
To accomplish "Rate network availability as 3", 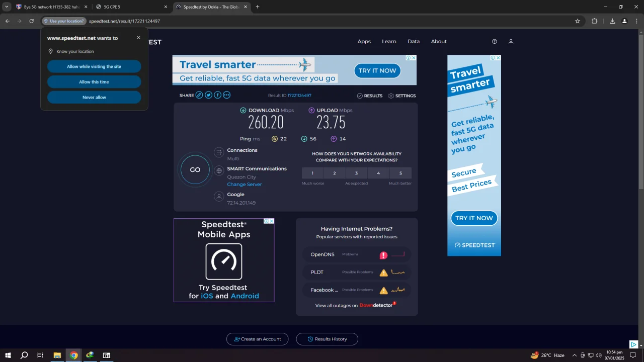I will [357, 173].
